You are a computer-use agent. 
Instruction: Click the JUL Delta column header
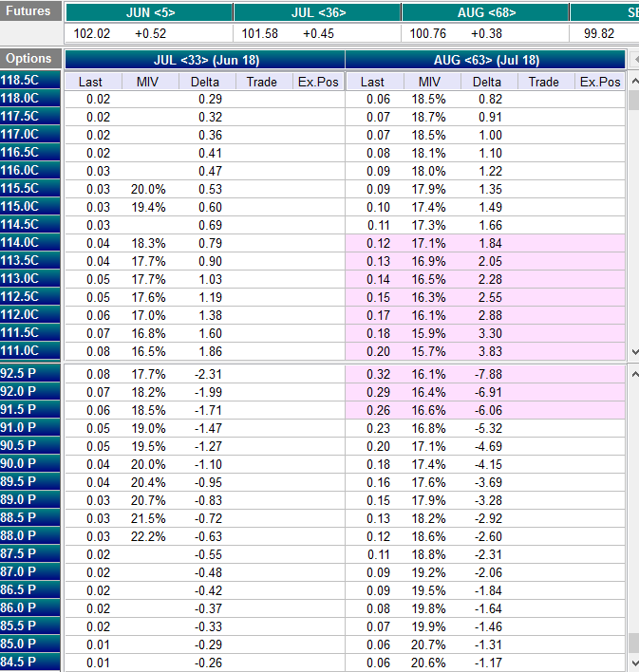[x=207, y=82]
